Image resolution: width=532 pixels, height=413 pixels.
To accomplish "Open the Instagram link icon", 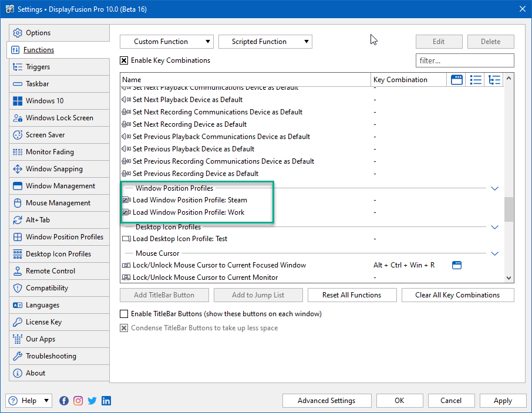I will click(78, 401).
